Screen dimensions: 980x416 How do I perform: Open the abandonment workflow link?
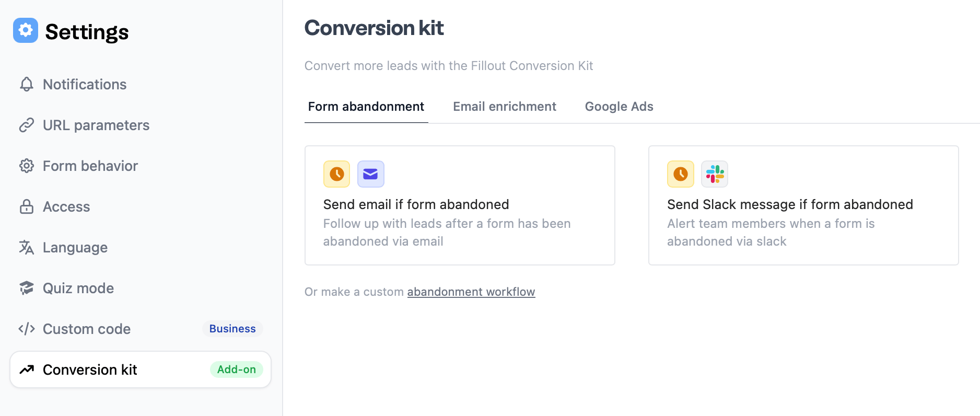click(471, 292)
